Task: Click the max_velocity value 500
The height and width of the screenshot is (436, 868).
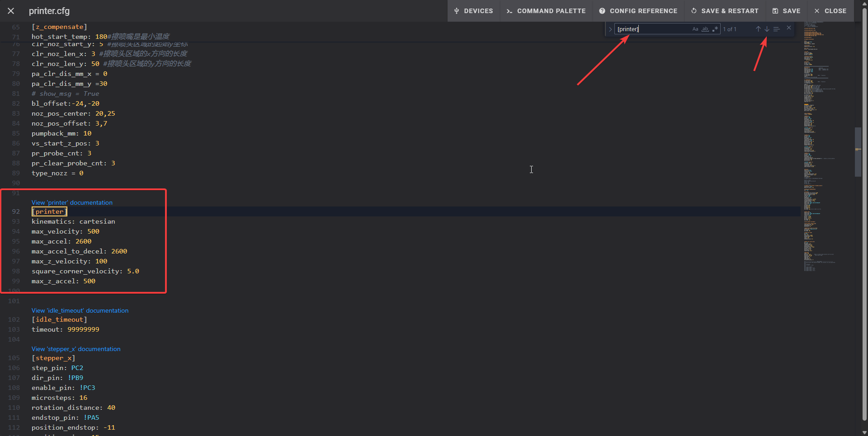Action: 93,231
